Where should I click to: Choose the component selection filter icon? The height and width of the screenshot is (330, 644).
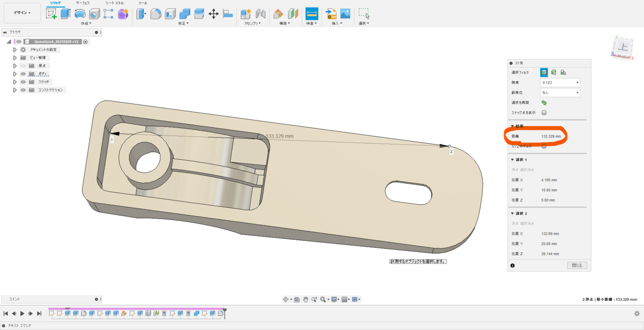click(x=563, y=72)
